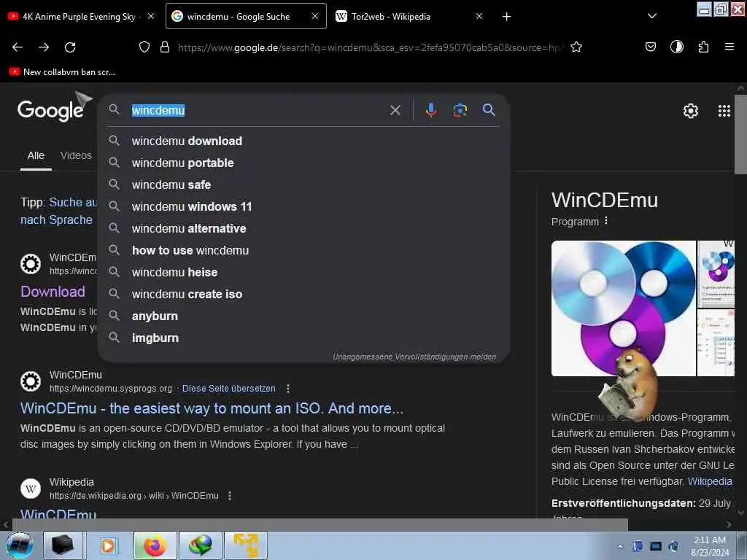Open the Windows Start menu
747x560 pixels.
(x=20, y=545)
